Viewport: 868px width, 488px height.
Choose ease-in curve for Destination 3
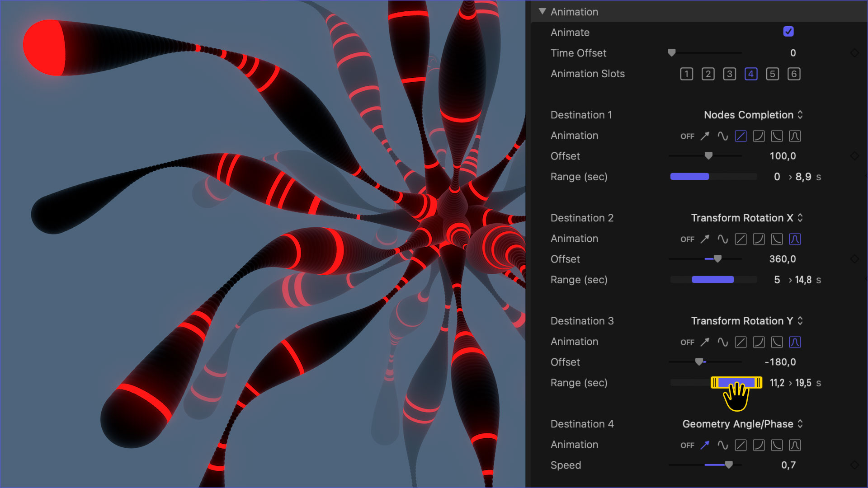pyautogui.click(x=759, y=342)
